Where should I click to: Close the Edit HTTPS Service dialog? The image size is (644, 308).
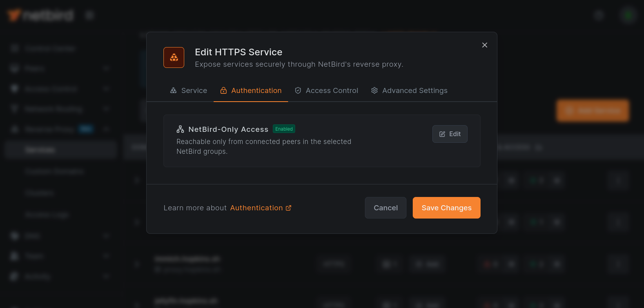click(x=485, y=45)
